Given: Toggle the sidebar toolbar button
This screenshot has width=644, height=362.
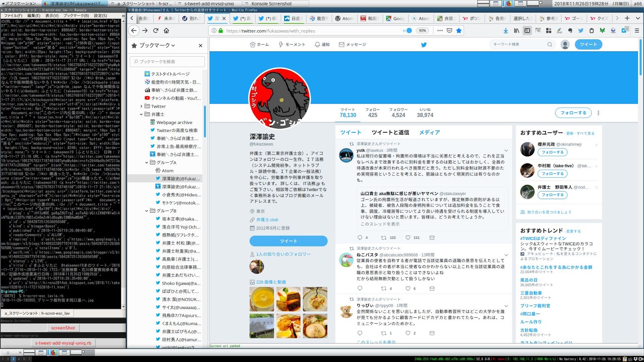Looking at the screenshot, I should pos(527,31).
